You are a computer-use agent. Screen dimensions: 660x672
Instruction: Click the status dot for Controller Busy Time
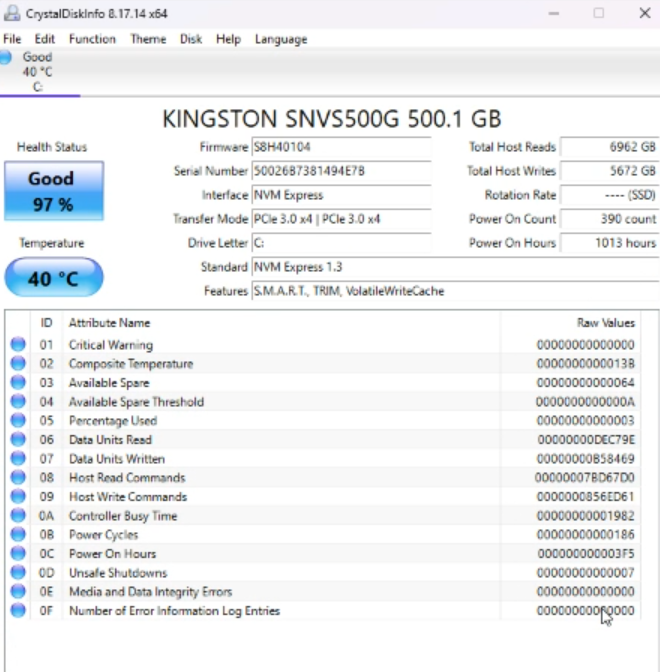coord(18,515)
